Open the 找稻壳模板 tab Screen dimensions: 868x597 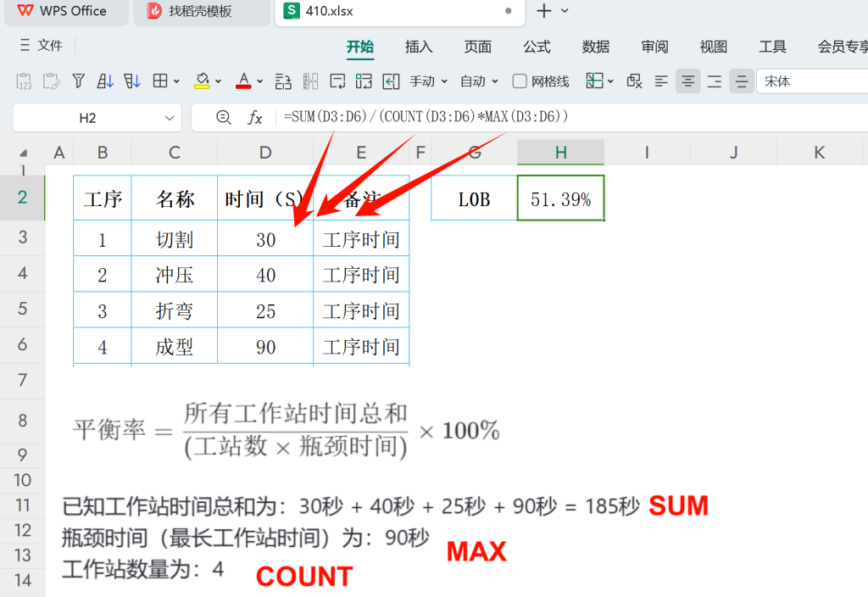(202, 11)
